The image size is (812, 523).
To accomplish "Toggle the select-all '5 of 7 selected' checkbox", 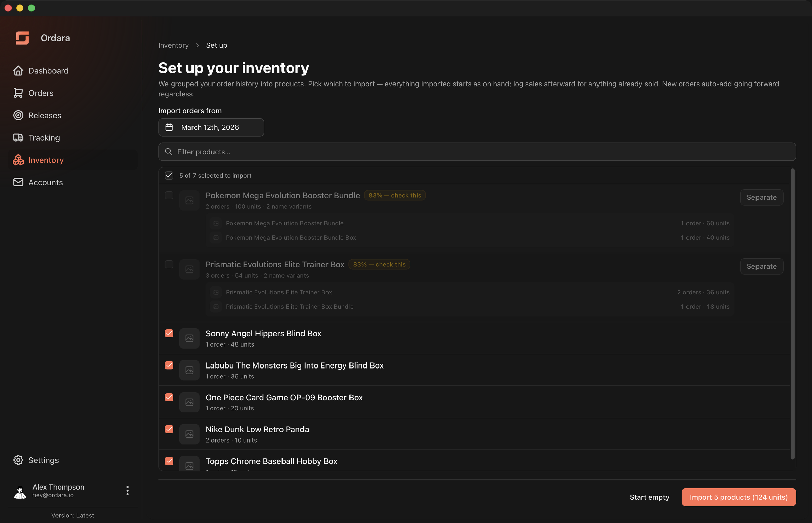I will tap(169, 175).
